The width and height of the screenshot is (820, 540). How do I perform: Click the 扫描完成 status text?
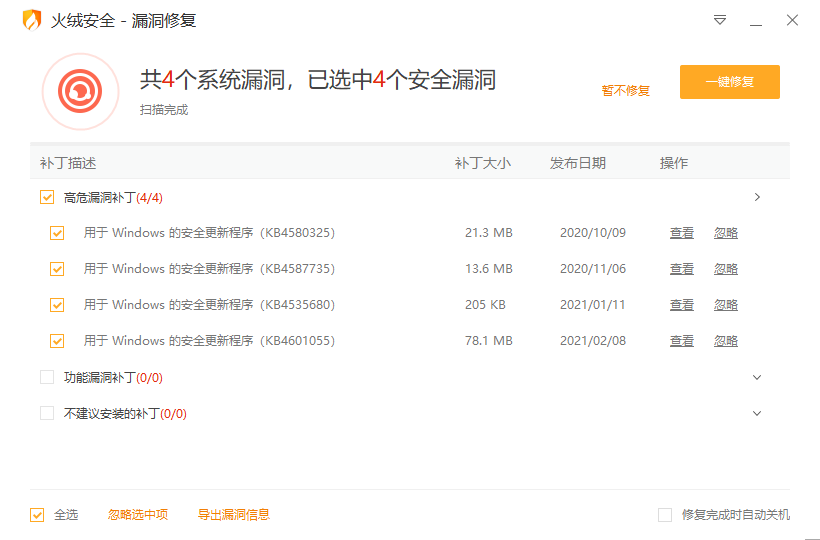pyautogui.click(x=164, y=110)
